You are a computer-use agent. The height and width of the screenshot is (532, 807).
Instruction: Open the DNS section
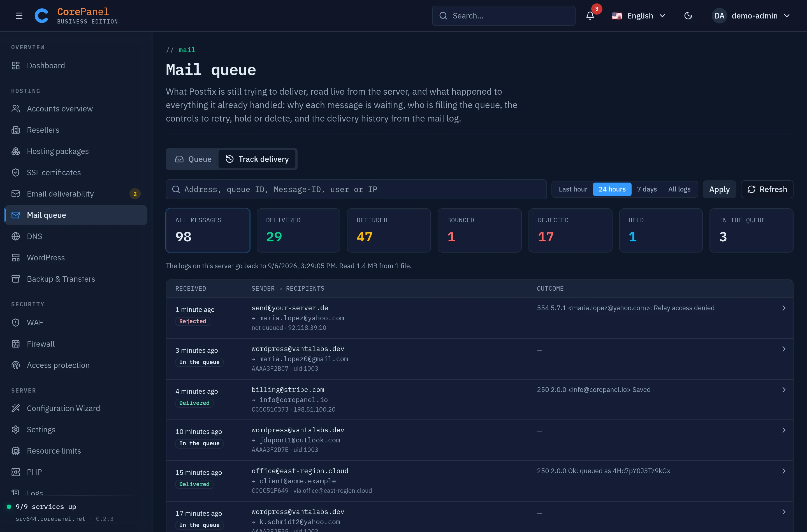click(x=76, y=237)
